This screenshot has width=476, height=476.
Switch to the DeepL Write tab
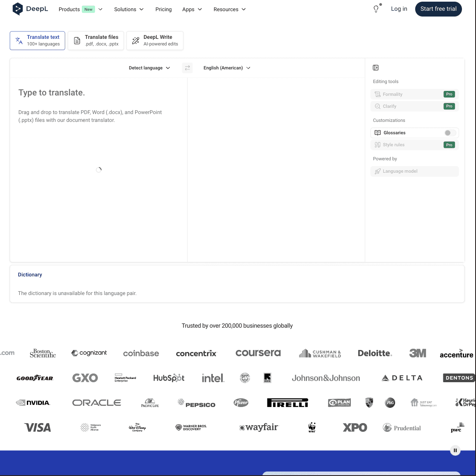[x=155, y=40]
